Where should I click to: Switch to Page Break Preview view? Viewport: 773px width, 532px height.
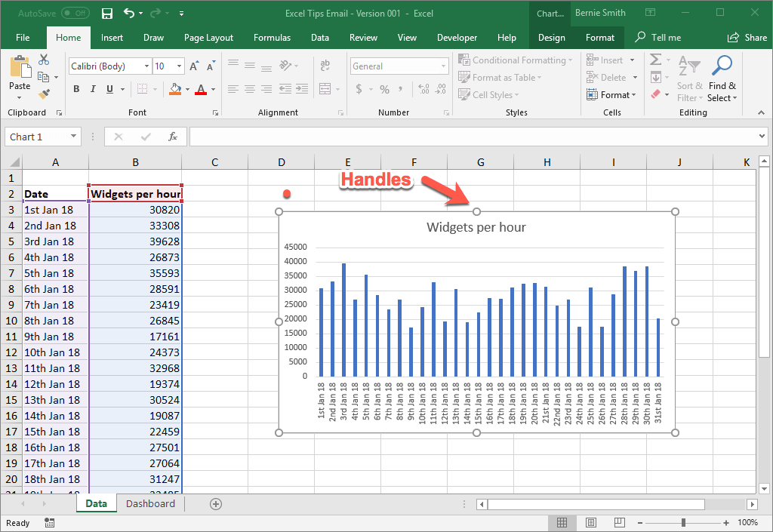click(x=619, y=523)
